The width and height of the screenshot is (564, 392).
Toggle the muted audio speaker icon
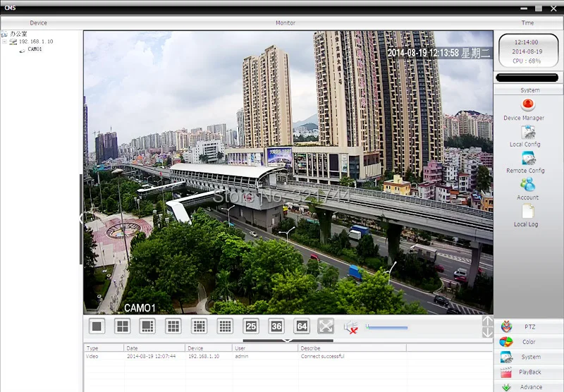pyautogui.click(x=350, y=327)
